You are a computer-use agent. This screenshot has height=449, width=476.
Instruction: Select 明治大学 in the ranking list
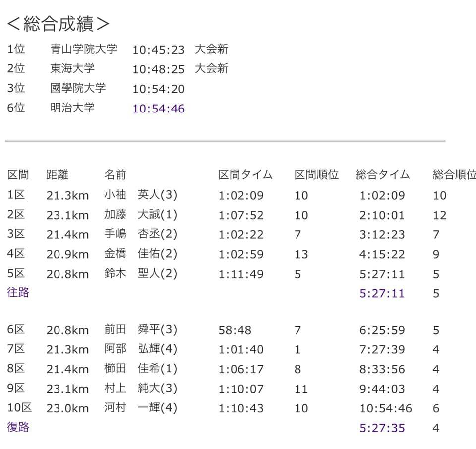tap(72, 108)
